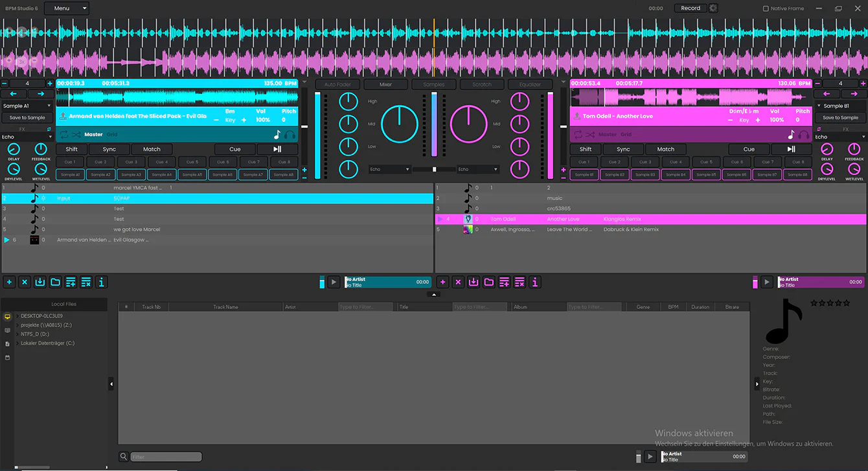The height and width of the screenshot is (471, 868).
Task: Open the Menu at the top left
Action: point(67,8)
